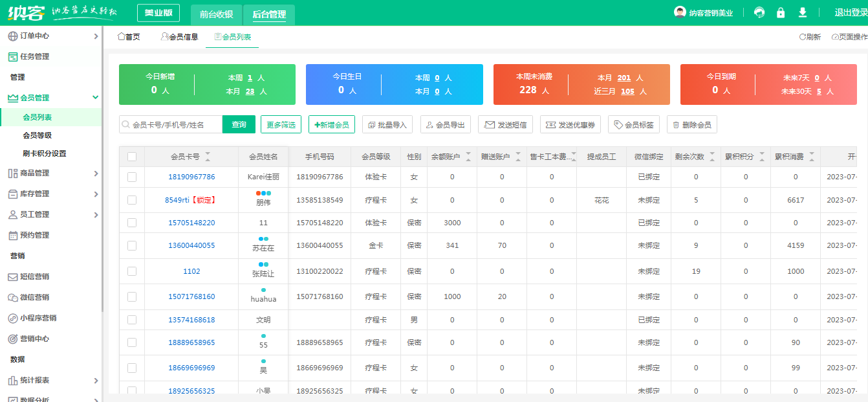This screenshot has width=868, height=402.
Task: Expand the 订单中心 menu chevron
Action: tap(96, 36)
